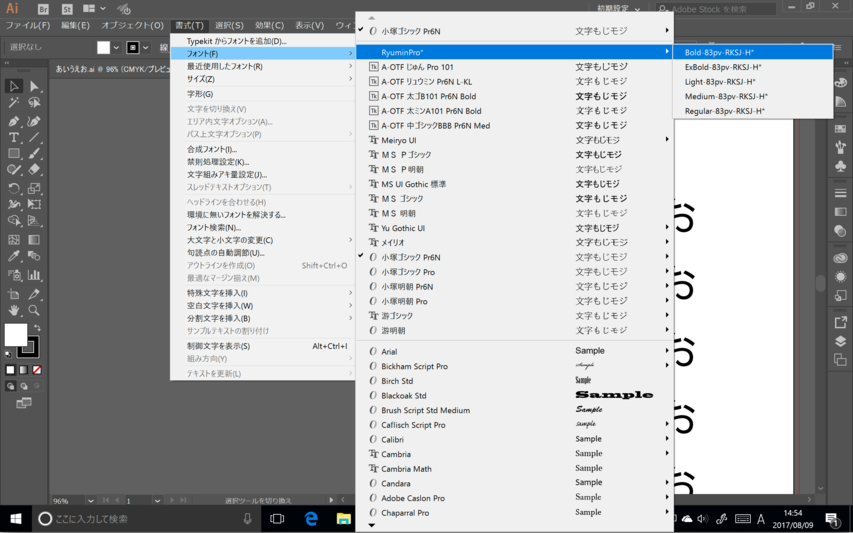Viewport: 853px width, 533px height.
Task: Set fill to None using red-slash box
Action: point(37,370)
